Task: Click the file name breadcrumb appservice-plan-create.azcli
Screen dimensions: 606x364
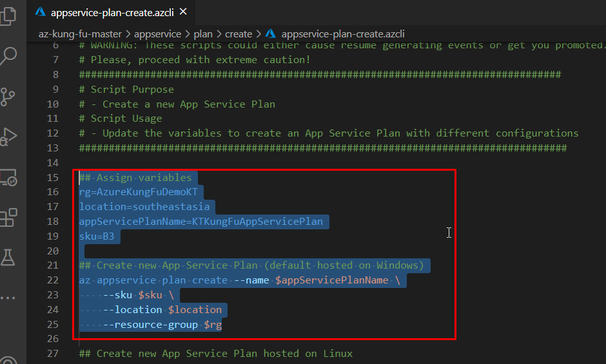Action: (342, 34)
